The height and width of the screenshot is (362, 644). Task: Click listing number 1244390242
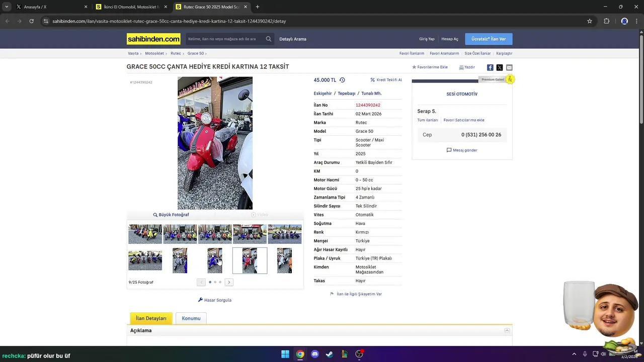coord(368,105)
